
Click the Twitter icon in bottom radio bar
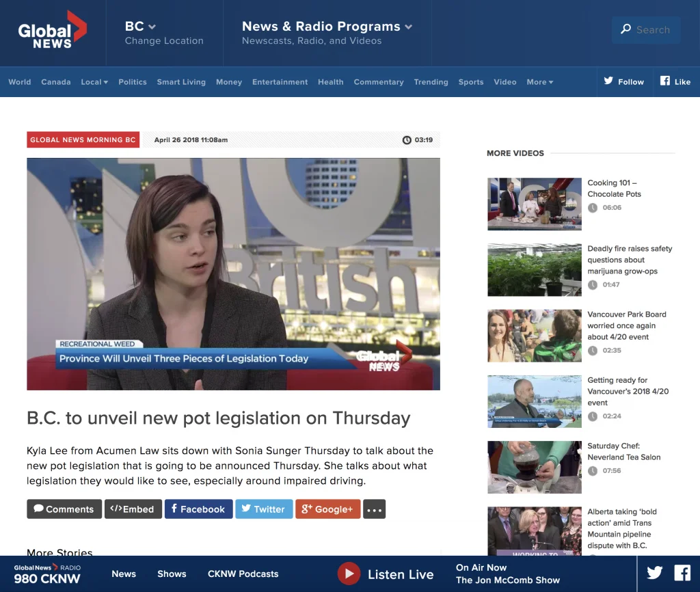(x=654, y=573)
